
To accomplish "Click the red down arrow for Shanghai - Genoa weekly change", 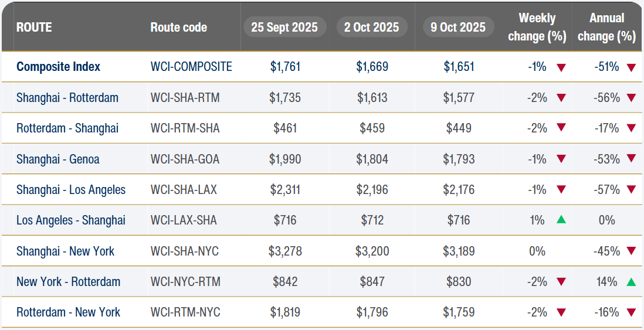I will (x=561, y=159).
